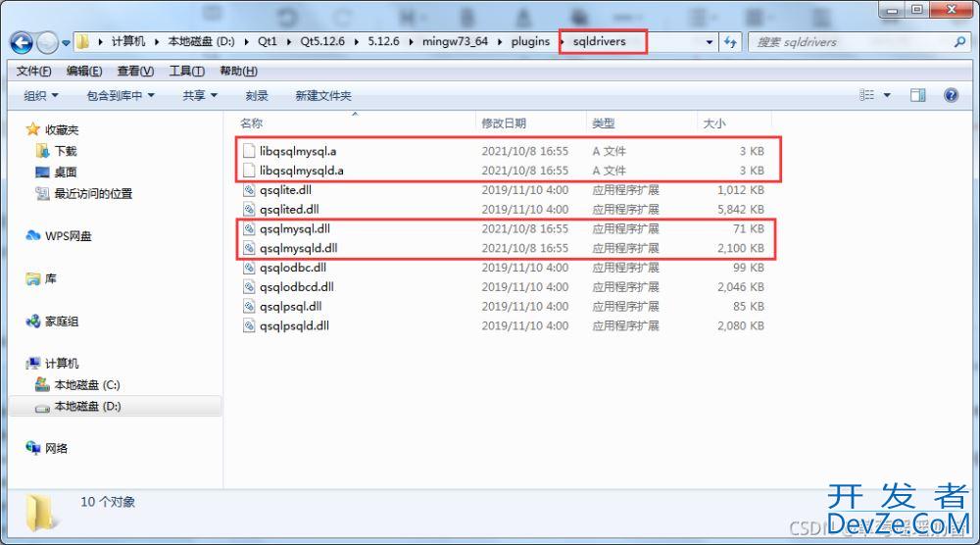Click the 网络 network icon
Image resolution: width=980 pixels, height=545 pixels.
(32, 448)
